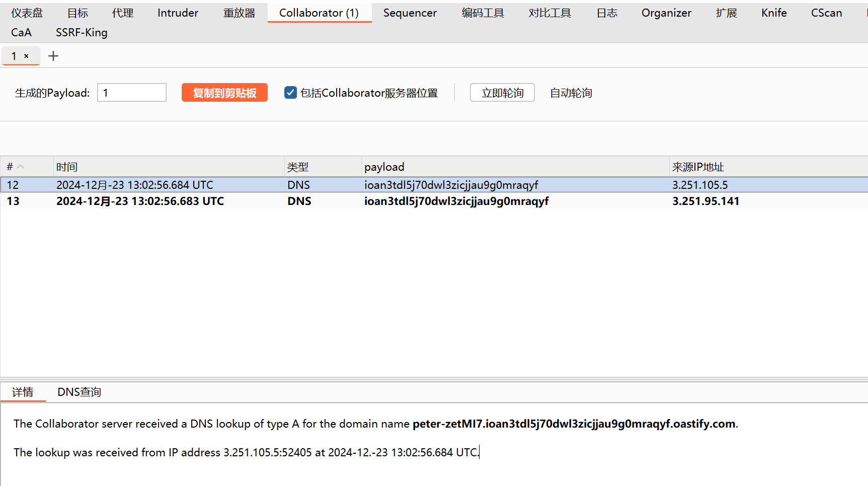Screen dimensions: 868x486
Task: Open the DNS查询 tab
Action: (x=79, y=392)
